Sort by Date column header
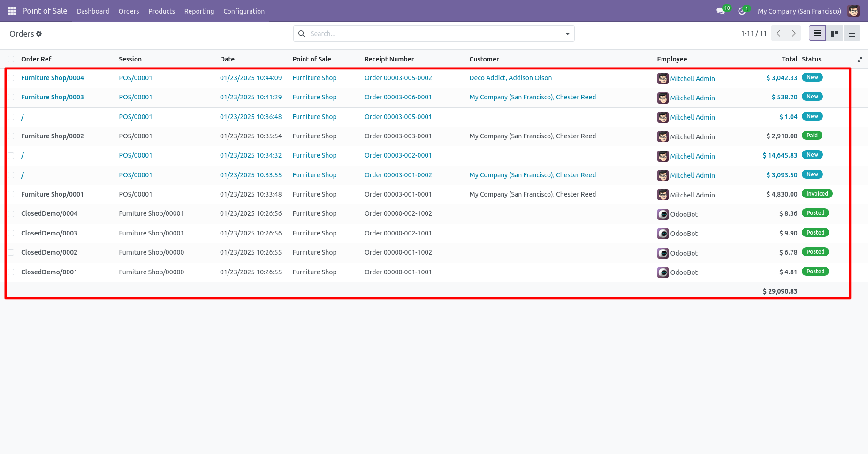The width and height of the screenshot is (868, 454). (227, 59)
